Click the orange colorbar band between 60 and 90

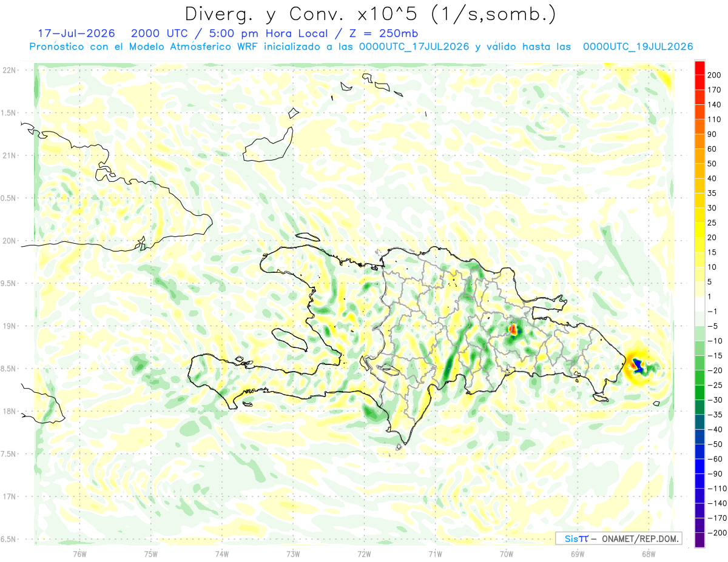click(x=699, y=141)
